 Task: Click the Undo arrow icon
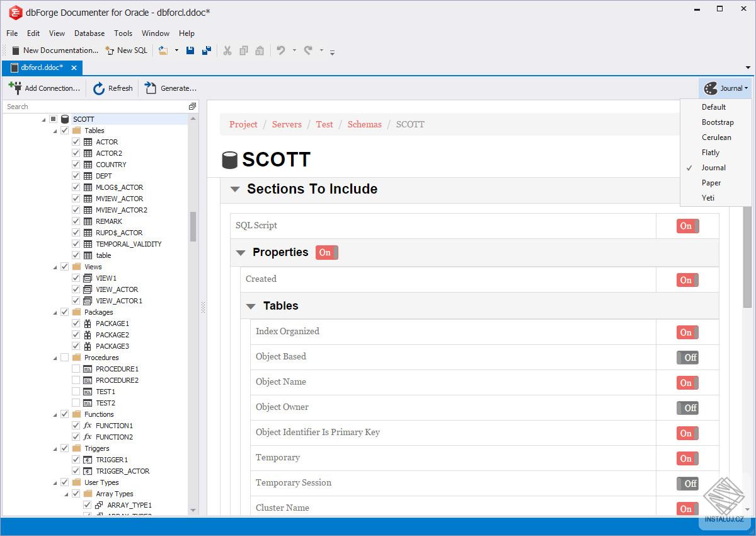(x=281, y=50)
